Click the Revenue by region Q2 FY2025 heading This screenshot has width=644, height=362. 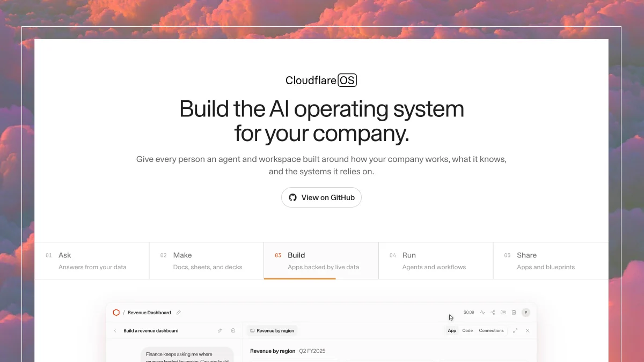[x=288, y=351]
